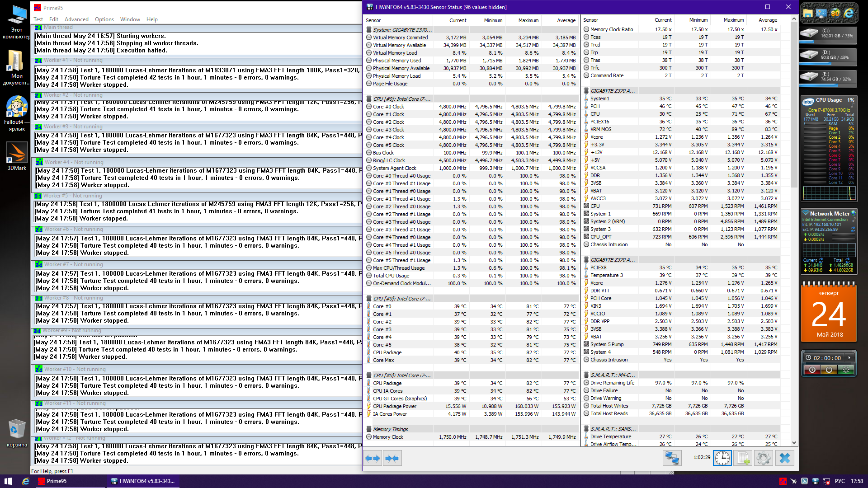This screenshot has width=868, height=488.
Task: Click the blue X close sensors icon
Action: (785, 458)
